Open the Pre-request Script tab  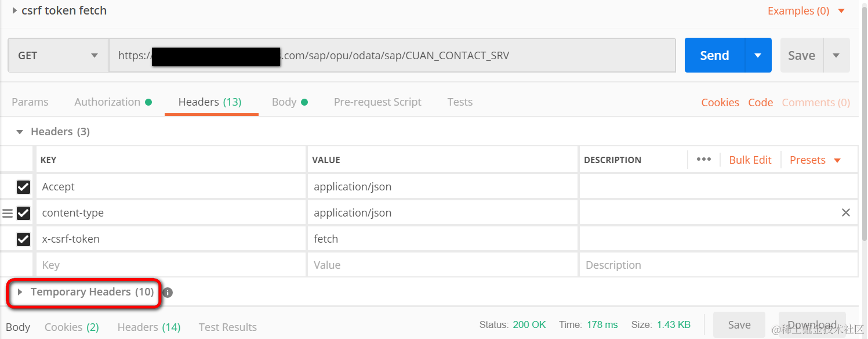click(377, 102)
